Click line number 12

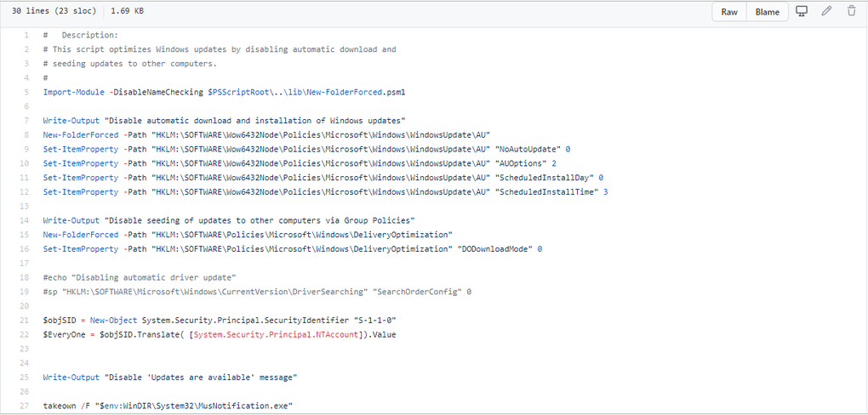(x=25, y=192)
